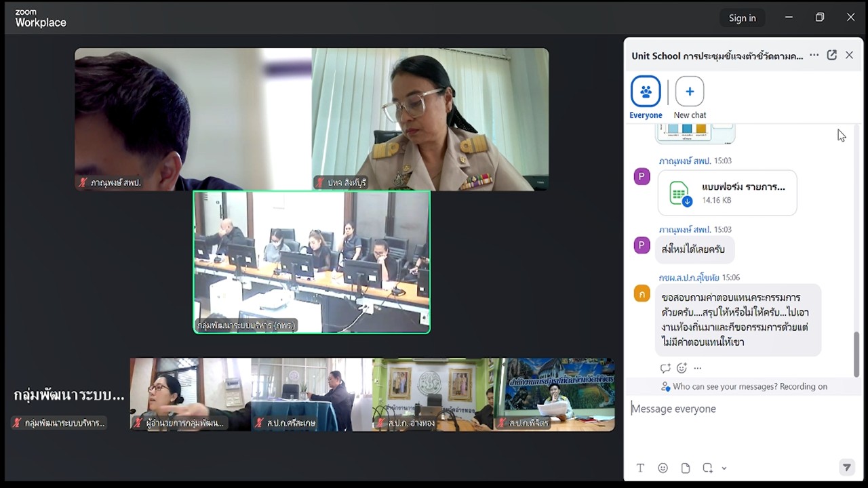
Task: Add an emoji reaction to กชผ.ล.ป.ก.สุโขทัย's message
Action: pyautogui.click(x=682, y=367)
